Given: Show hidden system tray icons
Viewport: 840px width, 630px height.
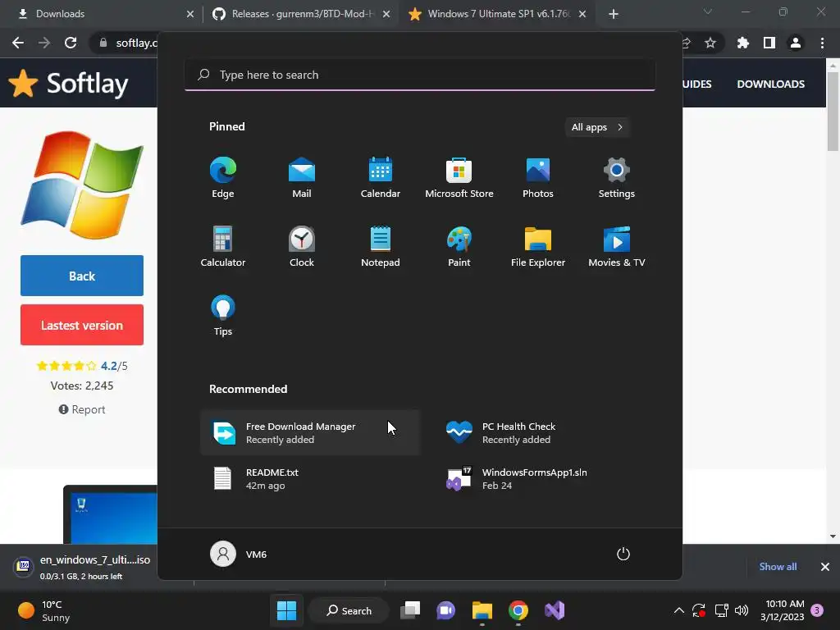Looking at the screenshot, I should pyautogui.click(x=678, y=610).
